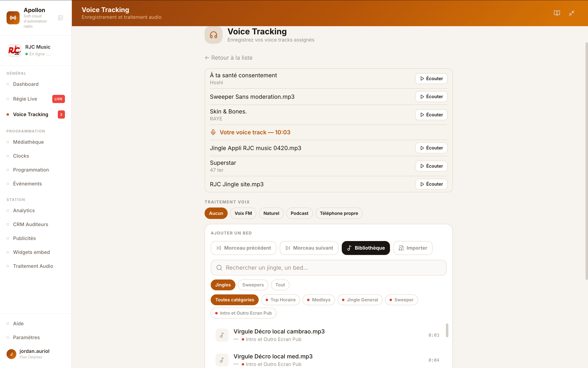The image size is (588, 368).
Task: Select Toutes catégories filter
Action: [x=234, y=300]
